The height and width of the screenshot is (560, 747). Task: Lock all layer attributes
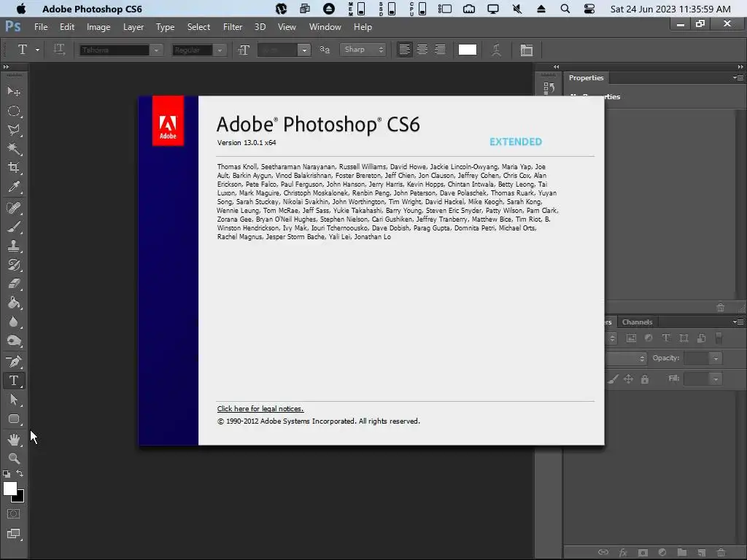[x=645, y=379]
